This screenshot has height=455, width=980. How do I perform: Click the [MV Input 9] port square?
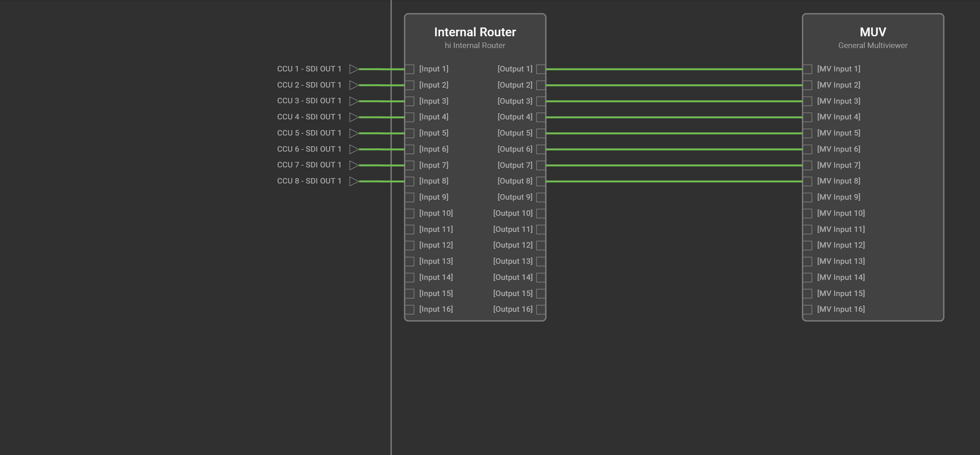(807, 197)
